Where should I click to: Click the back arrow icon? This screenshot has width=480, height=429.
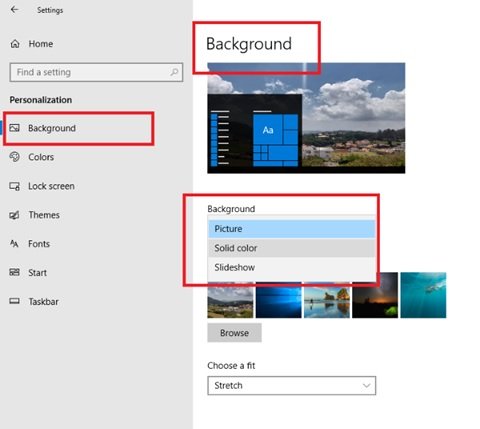click(x=14, y=10)
